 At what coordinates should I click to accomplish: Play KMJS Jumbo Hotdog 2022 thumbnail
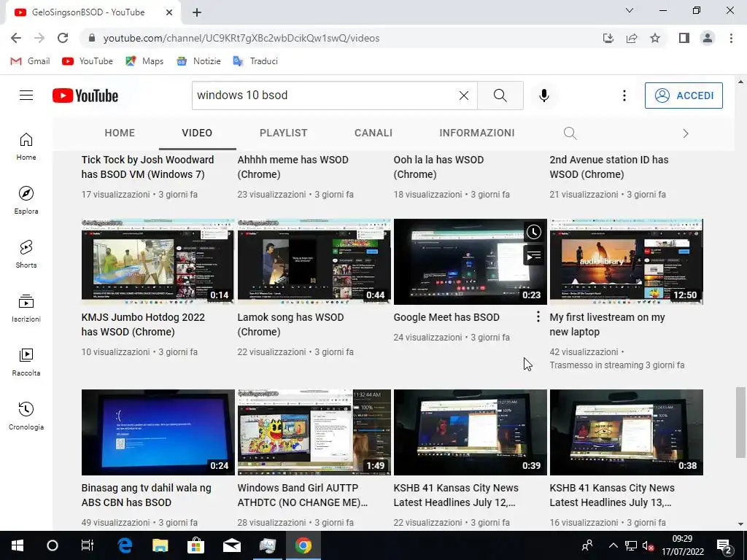[x=158, y=262]
